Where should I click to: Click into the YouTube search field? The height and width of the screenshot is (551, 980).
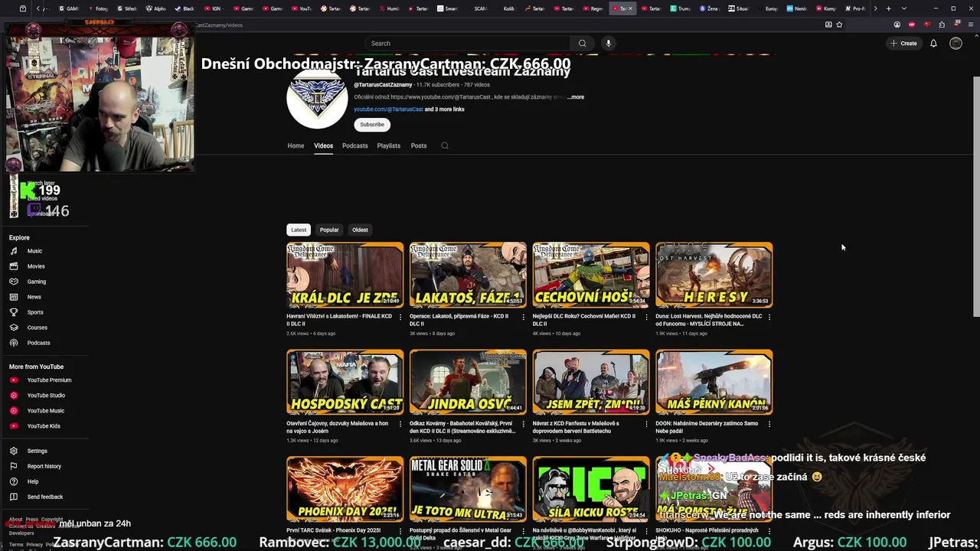[467, 44]
